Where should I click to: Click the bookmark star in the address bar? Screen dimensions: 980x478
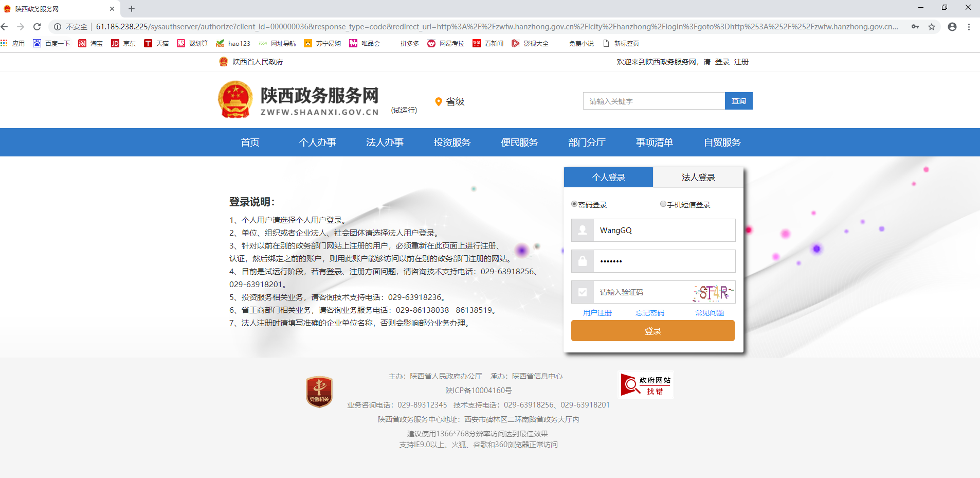[x=932, y=26]
